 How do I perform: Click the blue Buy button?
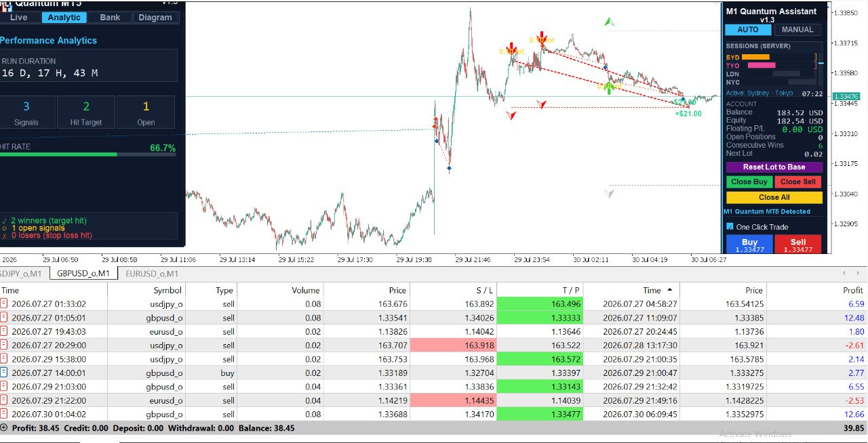coord(749,245)
